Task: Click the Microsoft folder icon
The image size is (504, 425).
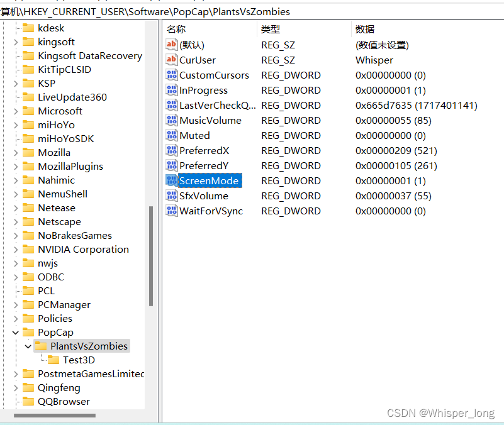Action: click(28, 111)
